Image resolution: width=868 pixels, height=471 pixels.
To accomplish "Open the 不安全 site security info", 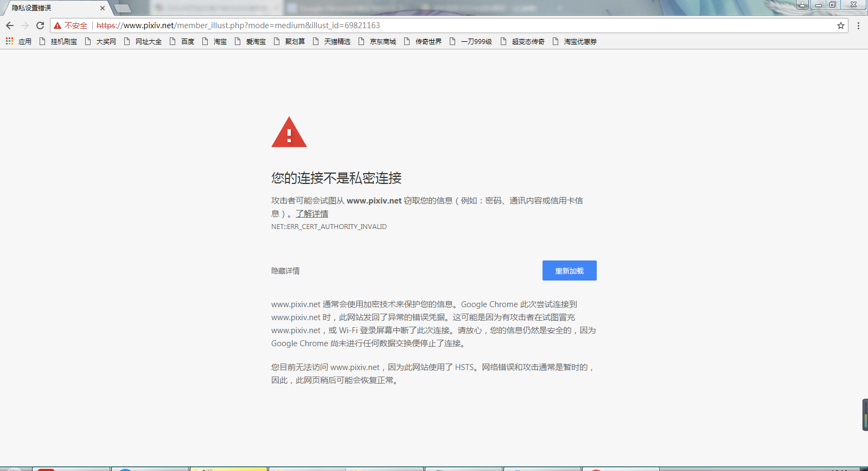I will click(x=71, y=26).
